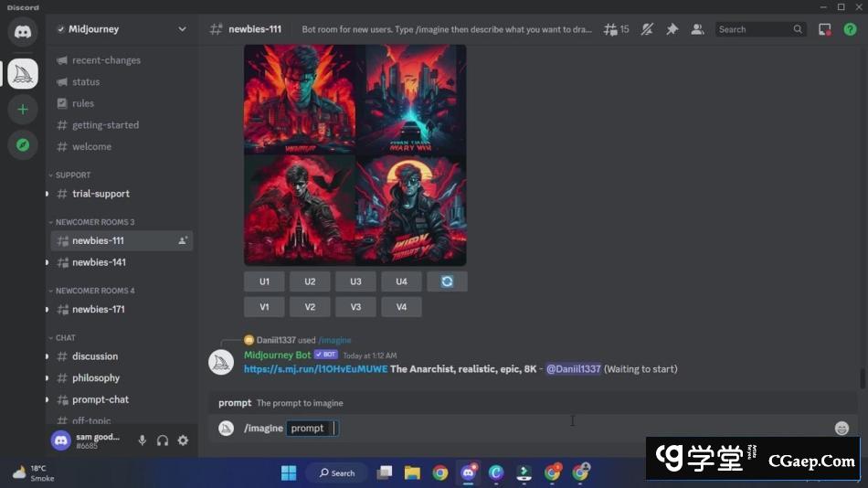The image size is (868, 488).
Task: Open pinned messages in channel header
Action: tap(672, 29)
